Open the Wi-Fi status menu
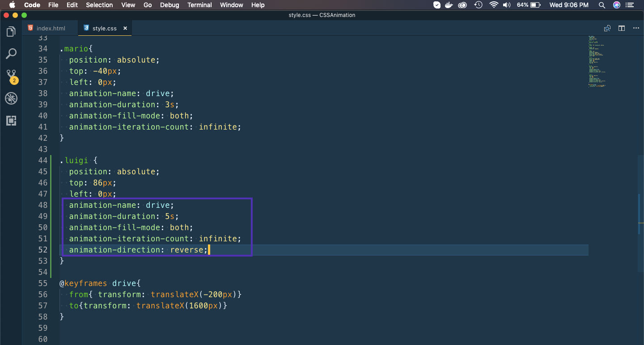This screenshot has height=345, width=644. point(494,5)
